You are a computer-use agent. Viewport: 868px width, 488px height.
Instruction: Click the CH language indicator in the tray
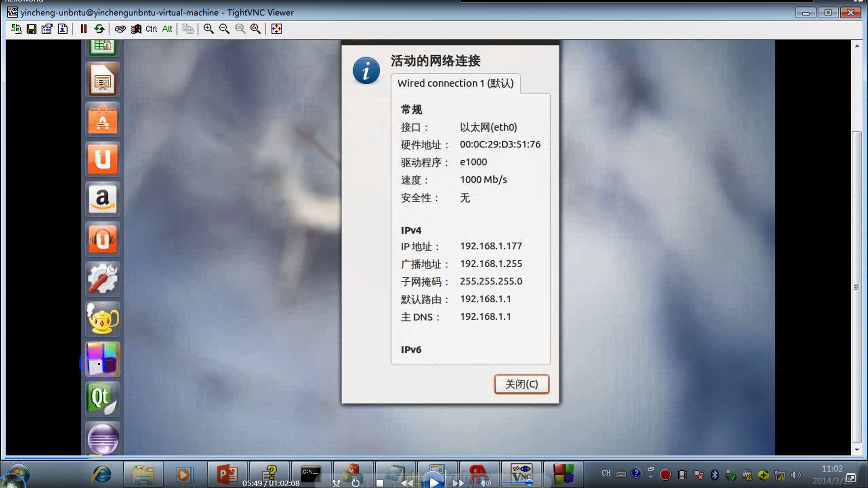(x=606, y=473)
